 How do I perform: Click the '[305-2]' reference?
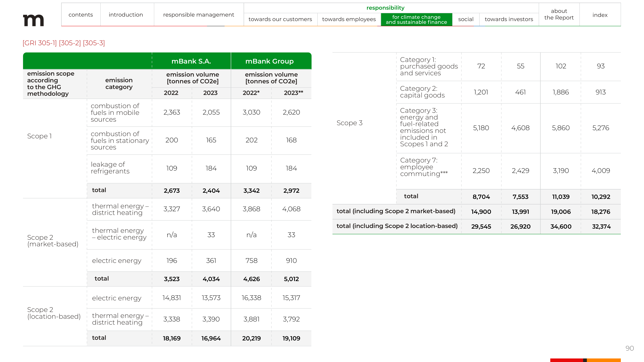70,43
